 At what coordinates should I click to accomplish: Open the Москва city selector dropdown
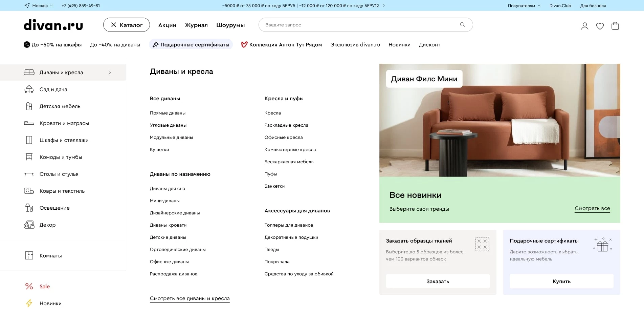[39, 5]
